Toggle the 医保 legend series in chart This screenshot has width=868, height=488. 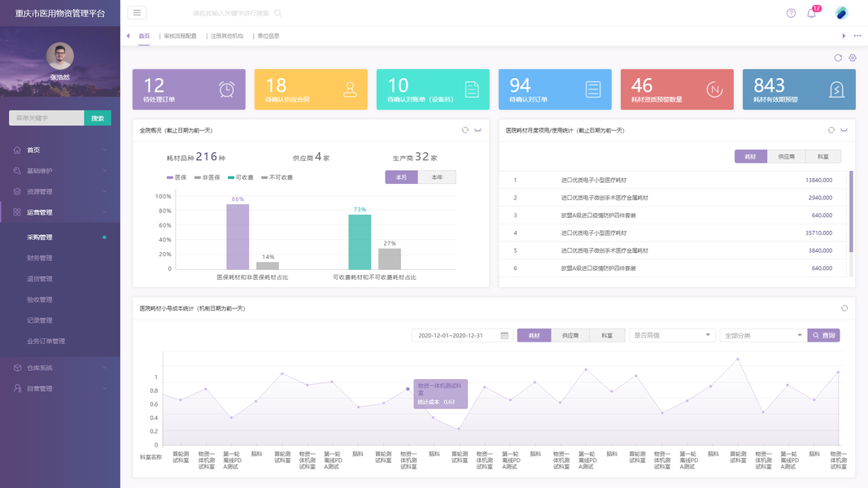point(177,177)
